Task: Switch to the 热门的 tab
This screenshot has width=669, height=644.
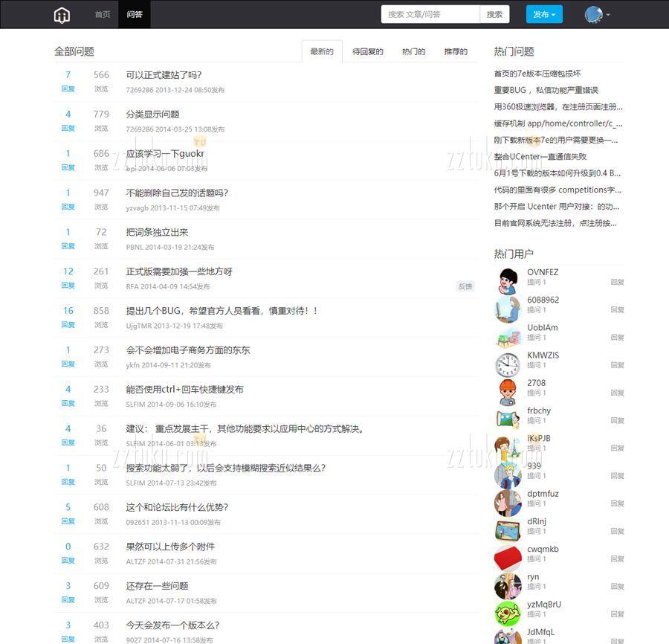Action: [413, 51]
